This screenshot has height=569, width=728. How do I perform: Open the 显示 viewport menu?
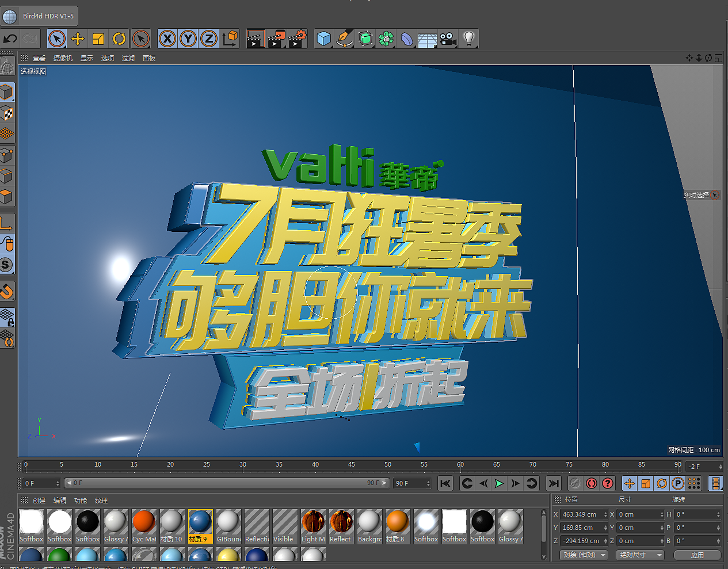tap(86, 58)
